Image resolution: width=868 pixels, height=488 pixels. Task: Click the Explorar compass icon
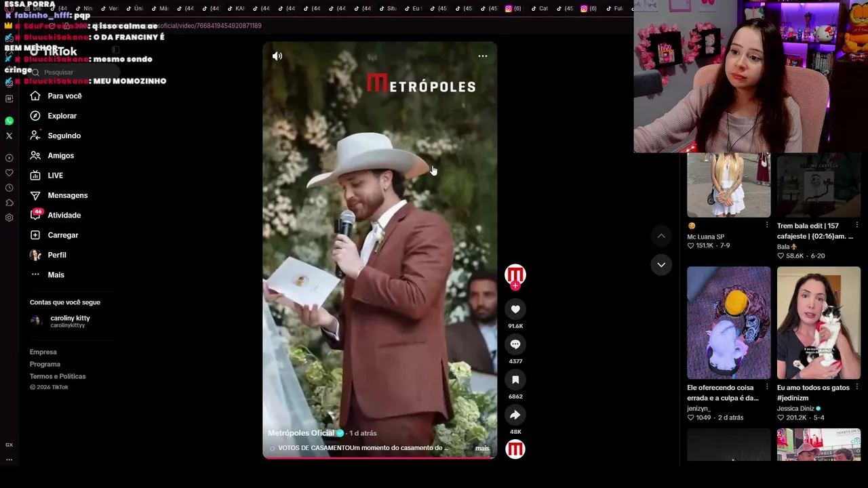click(x=35, y=116)
